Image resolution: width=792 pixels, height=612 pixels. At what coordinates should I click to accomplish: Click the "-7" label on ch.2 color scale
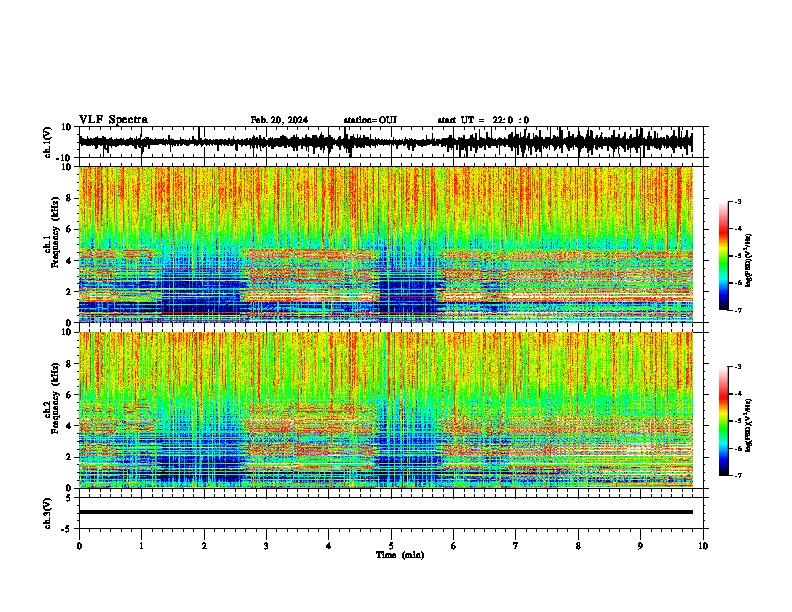point(738,475)
